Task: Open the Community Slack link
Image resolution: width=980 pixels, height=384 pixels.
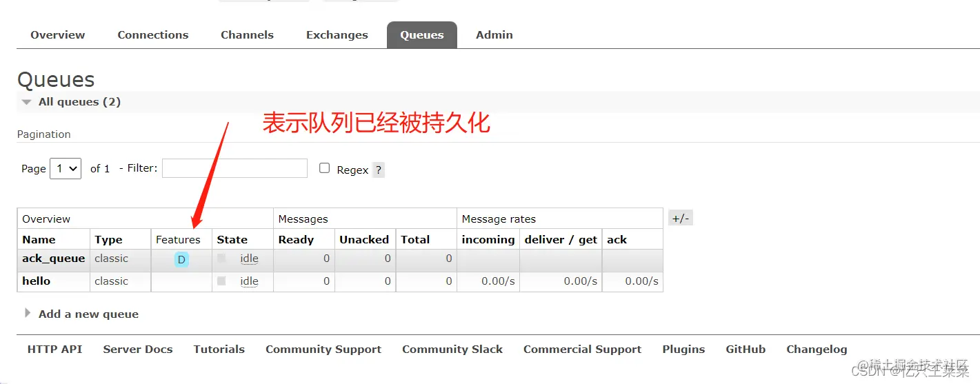Action: click(452, 350)
